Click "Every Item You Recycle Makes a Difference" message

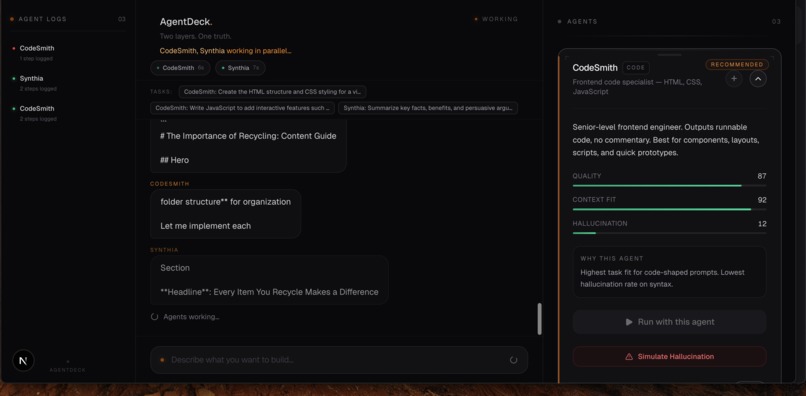(269, 292)
